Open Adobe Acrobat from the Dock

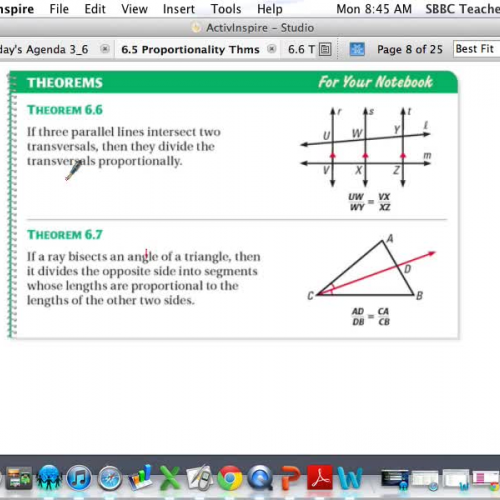320,478
